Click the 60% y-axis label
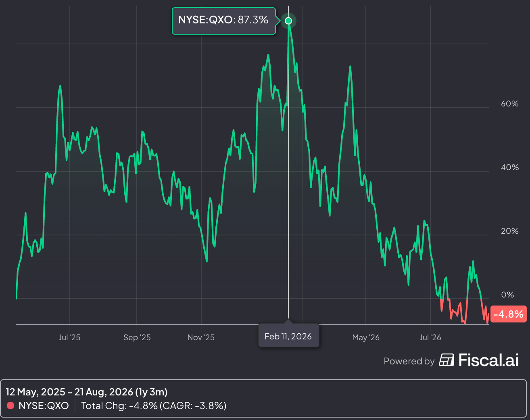The height and width of the screenshot is (420, 530). click(510, 104)
